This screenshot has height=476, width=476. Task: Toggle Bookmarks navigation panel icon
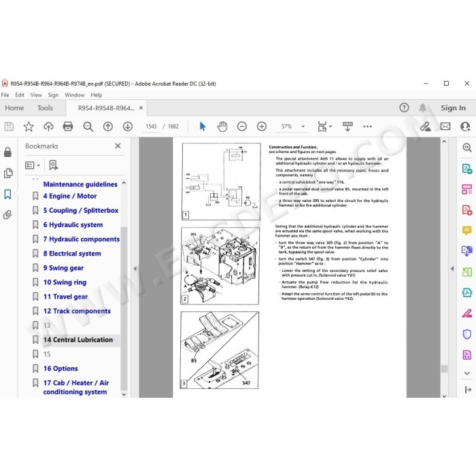coord(7,194)
